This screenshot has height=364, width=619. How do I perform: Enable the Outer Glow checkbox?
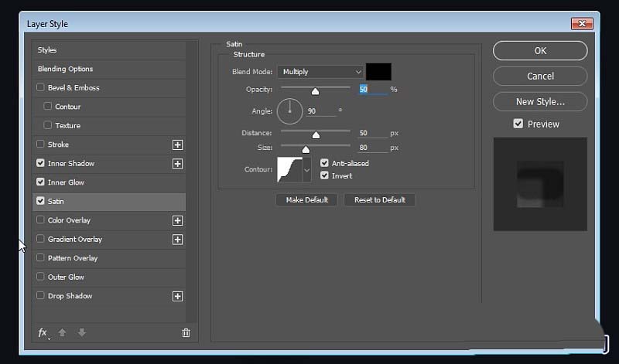[x=40, y=277]
